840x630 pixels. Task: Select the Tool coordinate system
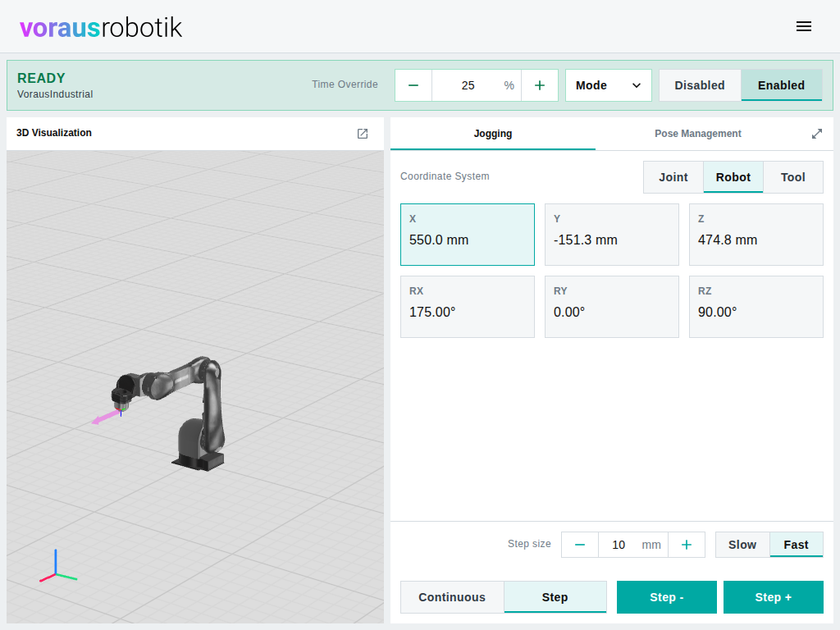coord(793,177)
